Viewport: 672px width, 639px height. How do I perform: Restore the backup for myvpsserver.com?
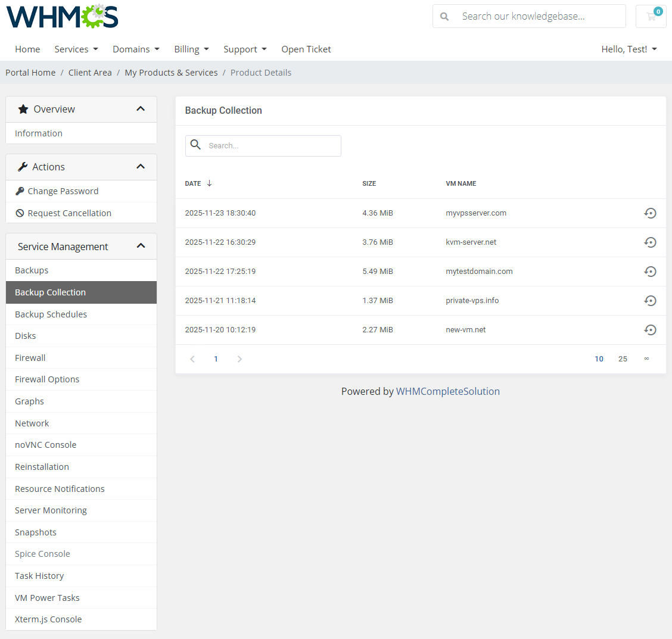click(650, 213)
